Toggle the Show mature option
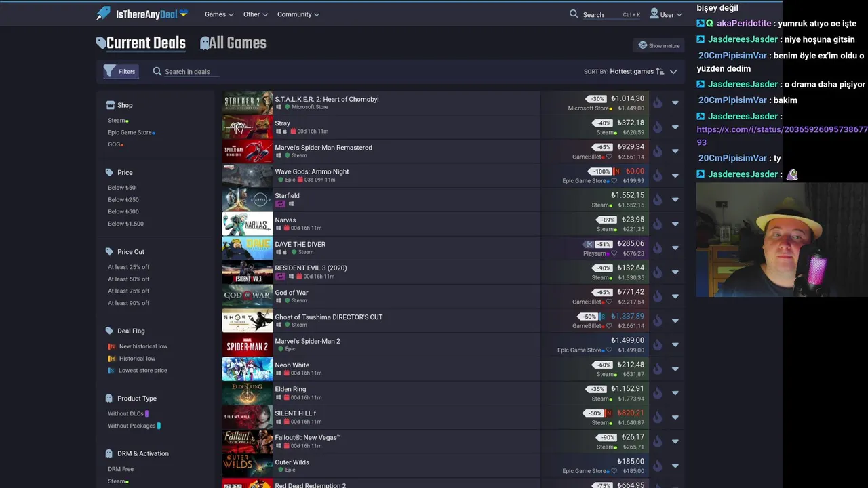 658,45
